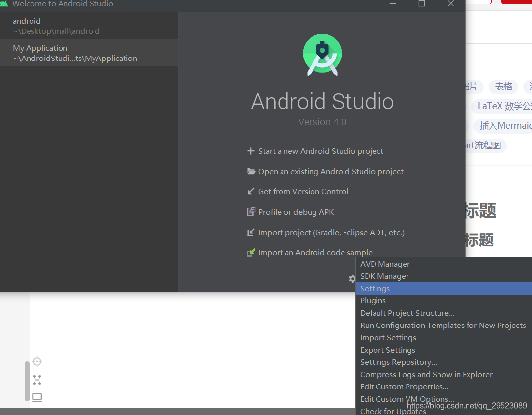The width and height of the screenshot is (532, 415).
Task: Open AVD Manager from the configure menu
Action: 444,264
